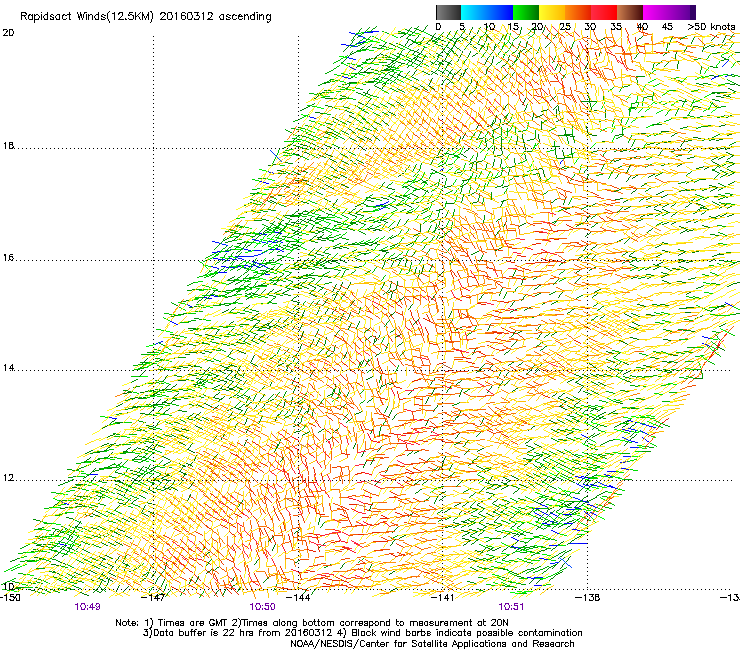740x650 pixels.
Task: Click latitude label "14" on left axis
Action: pyautogui.click(x=8, y=368)
